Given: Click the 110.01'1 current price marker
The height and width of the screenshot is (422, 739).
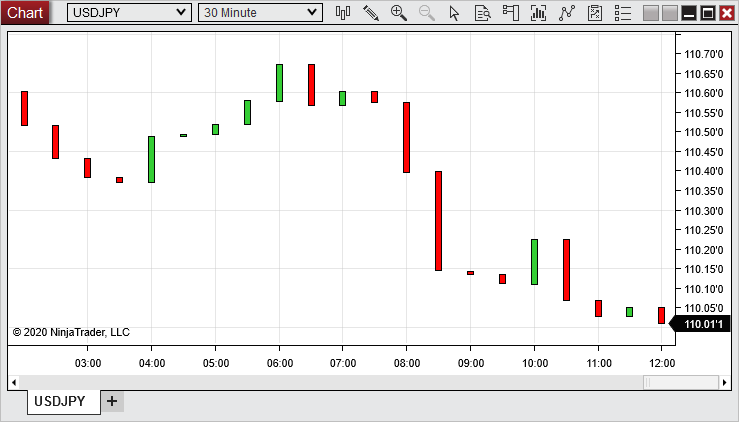Looking at the screenshot, I should coord(703,323).
